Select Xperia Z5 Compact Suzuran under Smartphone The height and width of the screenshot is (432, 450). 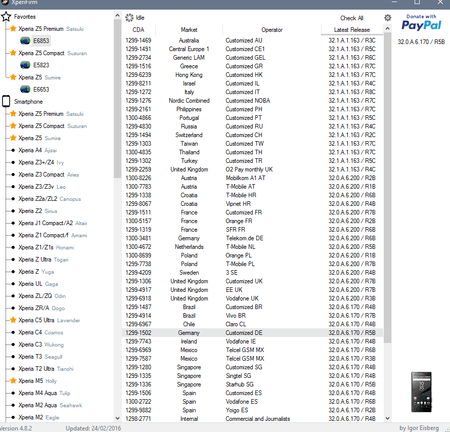pyautogui.click(x=53, y=126)
